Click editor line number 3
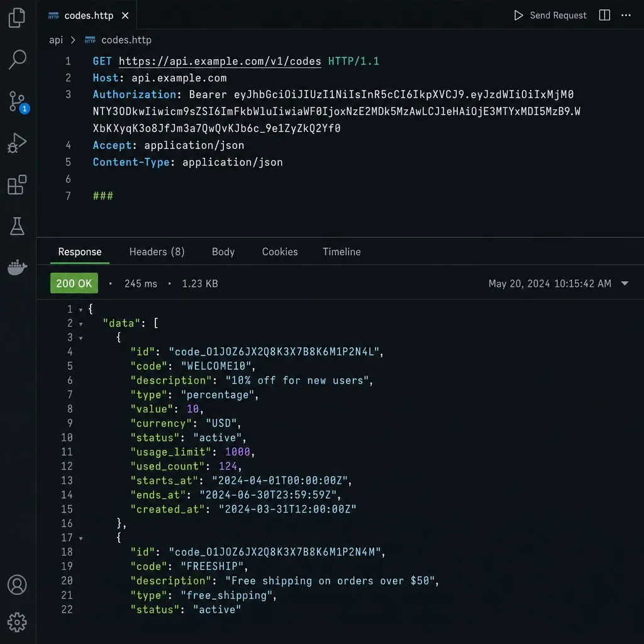 tap(68, 94)
